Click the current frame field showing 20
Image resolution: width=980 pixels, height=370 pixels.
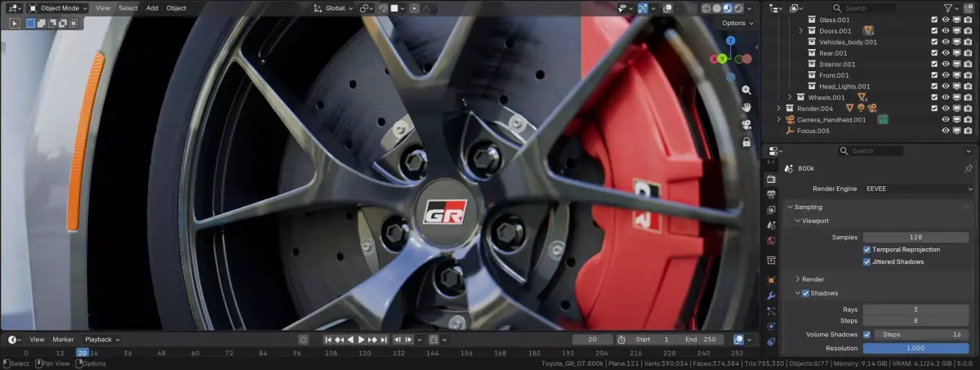593,340
